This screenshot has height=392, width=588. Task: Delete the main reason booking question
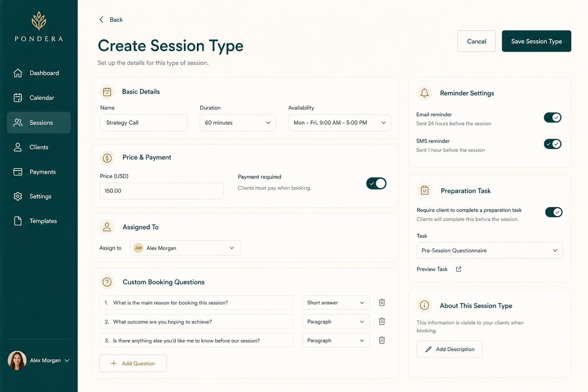(x=382, y=302)
